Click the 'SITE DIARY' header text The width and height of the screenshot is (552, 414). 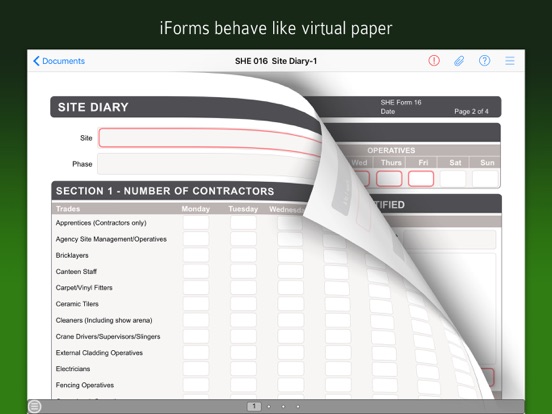click(x=93, y=107)
